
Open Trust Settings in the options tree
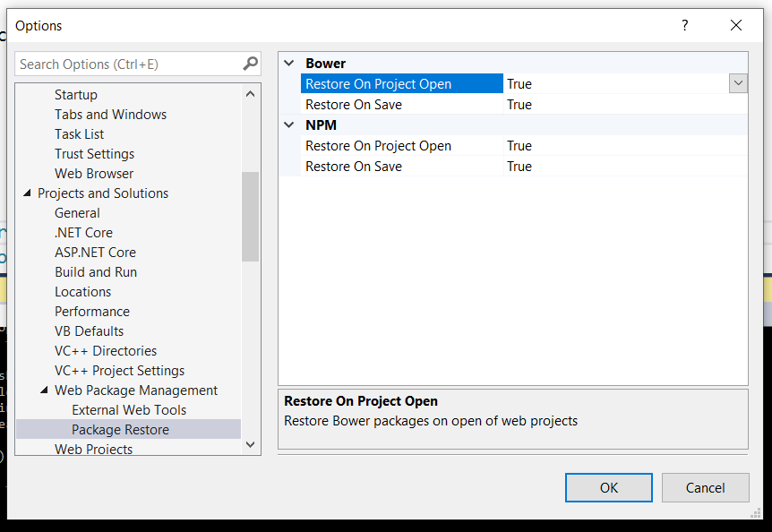[94, 154]
